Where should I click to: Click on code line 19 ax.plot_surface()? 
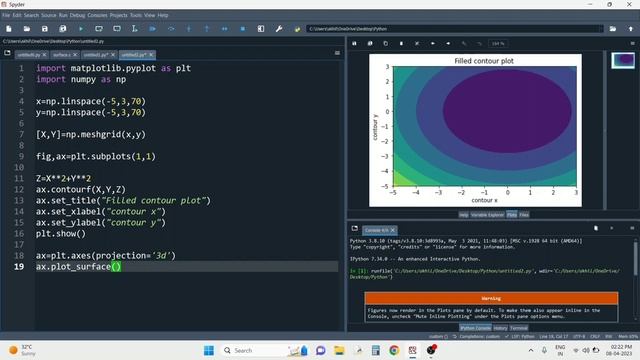tap(78, 267)
